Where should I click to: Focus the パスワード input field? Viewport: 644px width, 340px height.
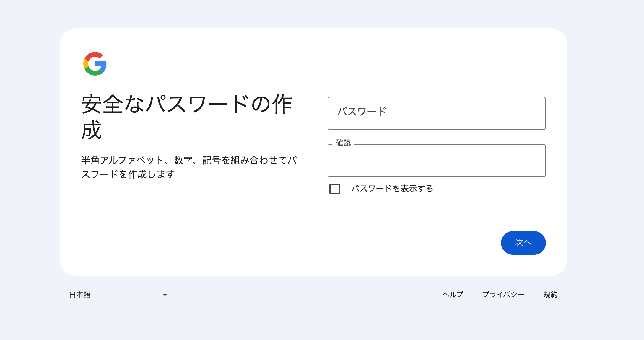click(436, 113)
